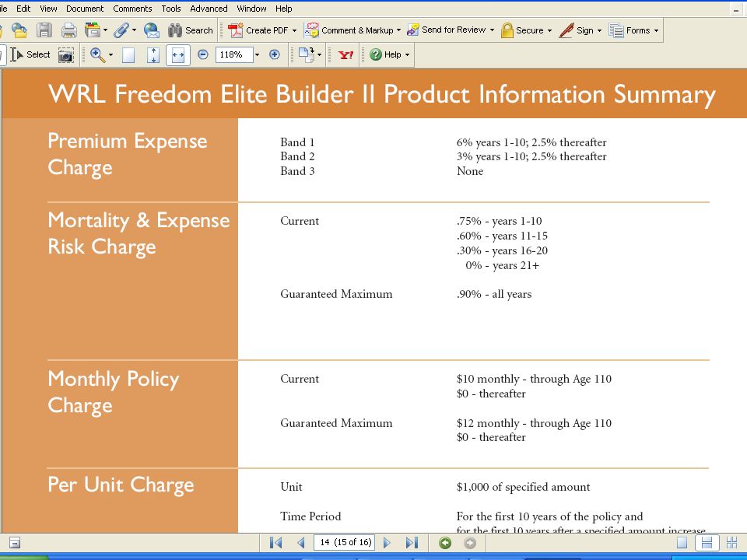This screenshot has height=560, width=747.
Task: Select Continuous Facing layout icon
Action: 732,542
